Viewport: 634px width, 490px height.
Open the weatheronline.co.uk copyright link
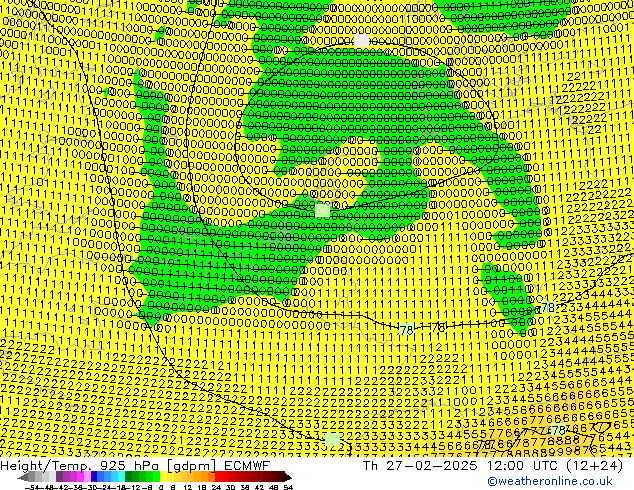(x=550, y=482)
